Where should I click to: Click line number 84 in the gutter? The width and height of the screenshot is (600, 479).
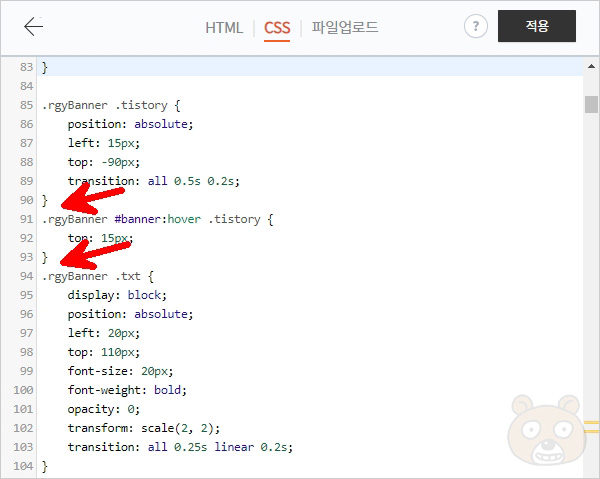pos(26,86)
